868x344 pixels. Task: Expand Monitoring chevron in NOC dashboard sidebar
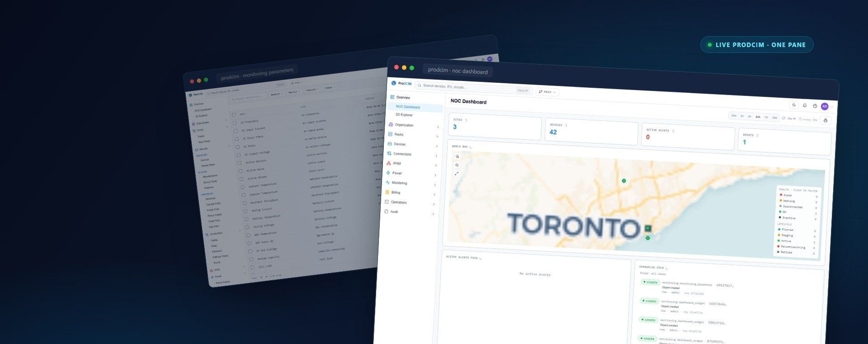tap(435, 185)
